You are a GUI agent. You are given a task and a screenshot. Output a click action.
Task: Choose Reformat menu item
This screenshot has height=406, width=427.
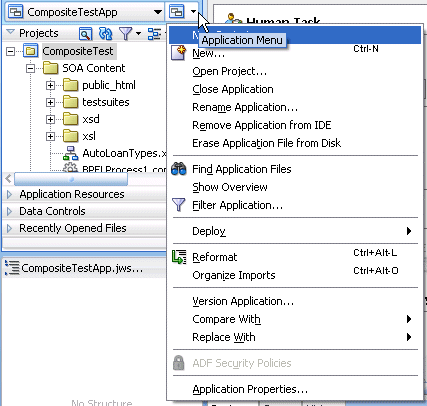point(295,257)
